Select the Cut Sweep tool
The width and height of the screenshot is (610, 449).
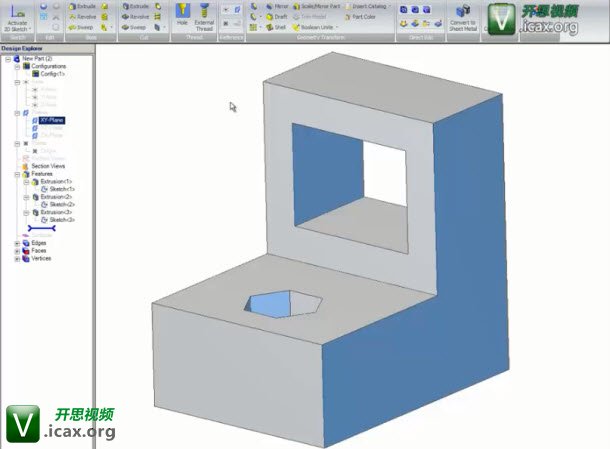tap(134, 28)
